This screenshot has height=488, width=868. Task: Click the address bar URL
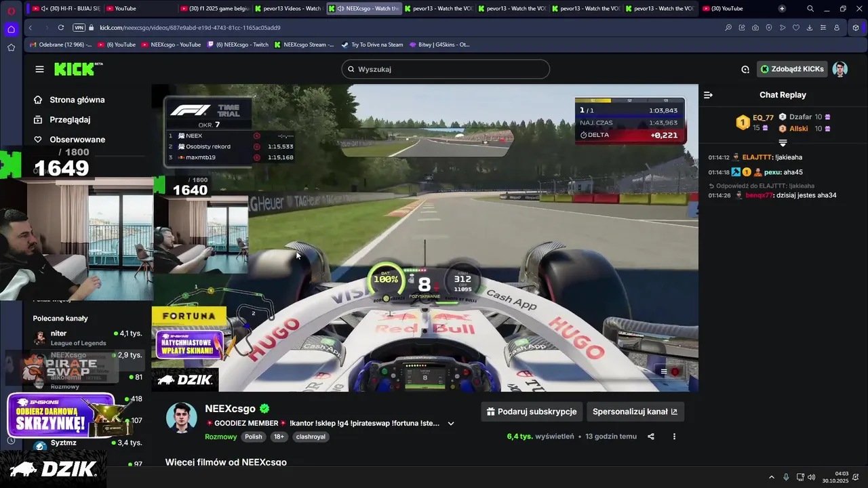(x=190, y=28)
